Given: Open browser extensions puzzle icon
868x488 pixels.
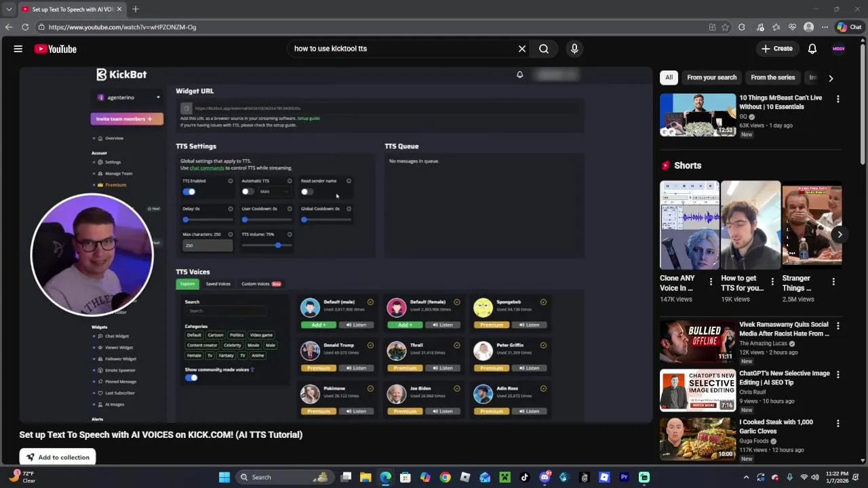Looking at the screenshot, I should 742,27.
